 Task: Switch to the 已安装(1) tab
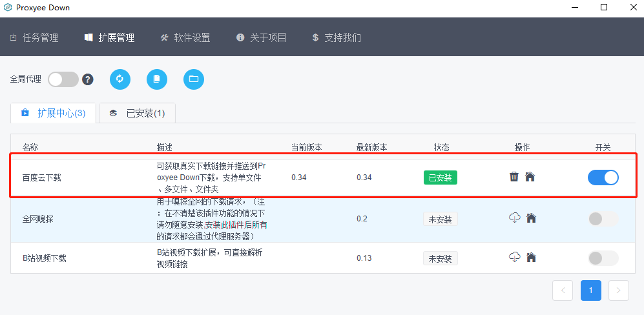tap(138, 113)
